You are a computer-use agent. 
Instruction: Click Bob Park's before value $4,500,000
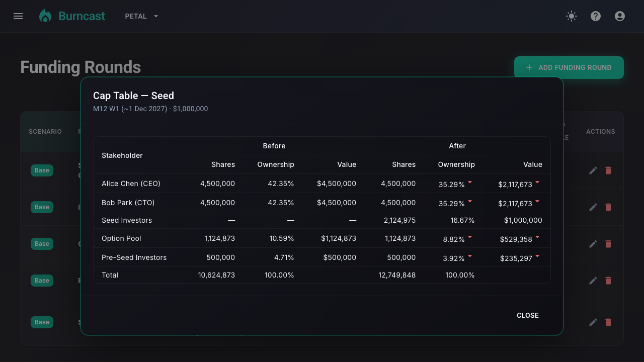click(337, 203)
